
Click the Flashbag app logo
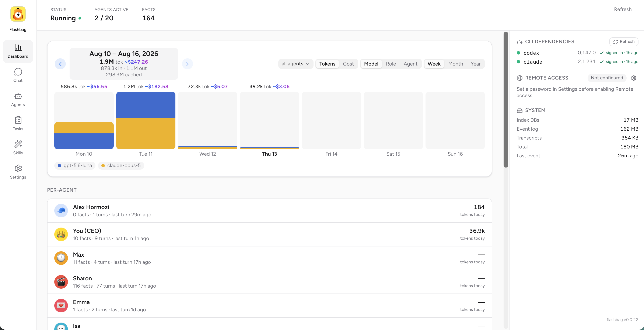click(18, 14)
